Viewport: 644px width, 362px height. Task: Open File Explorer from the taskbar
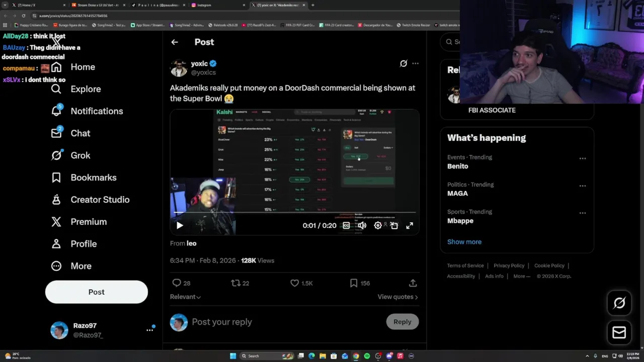point(323,356)
